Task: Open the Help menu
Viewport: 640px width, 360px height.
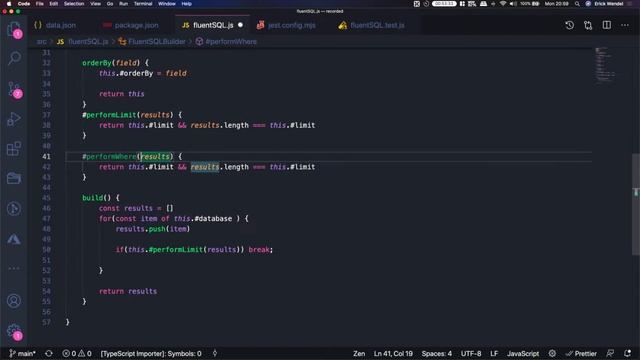Action: [x=187, y=4]
